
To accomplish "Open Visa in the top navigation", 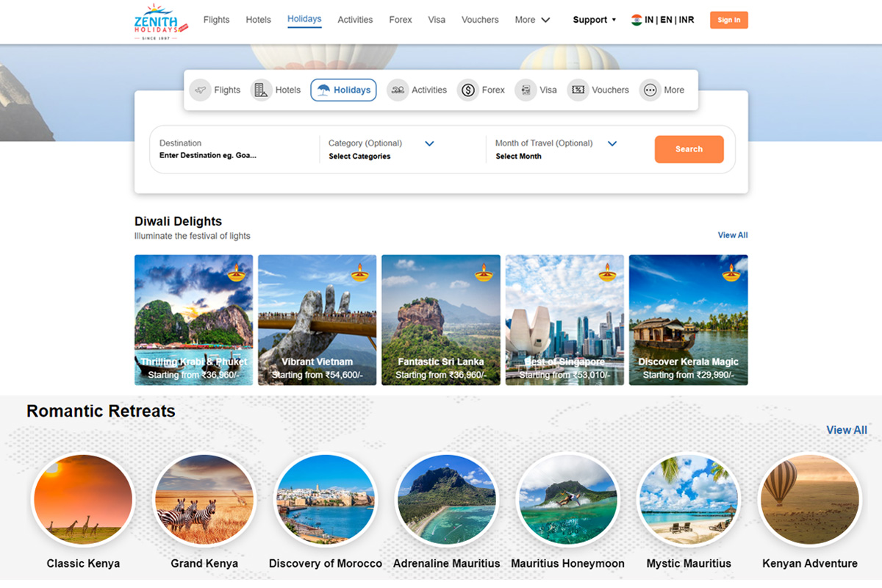I will tap(437, 20).
